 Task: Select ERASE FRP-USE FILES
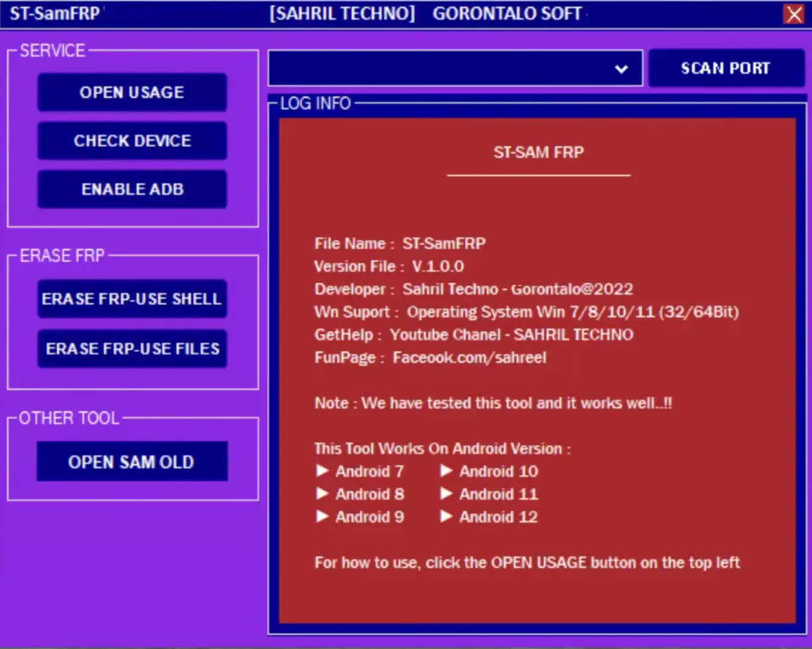pos(132,348)
